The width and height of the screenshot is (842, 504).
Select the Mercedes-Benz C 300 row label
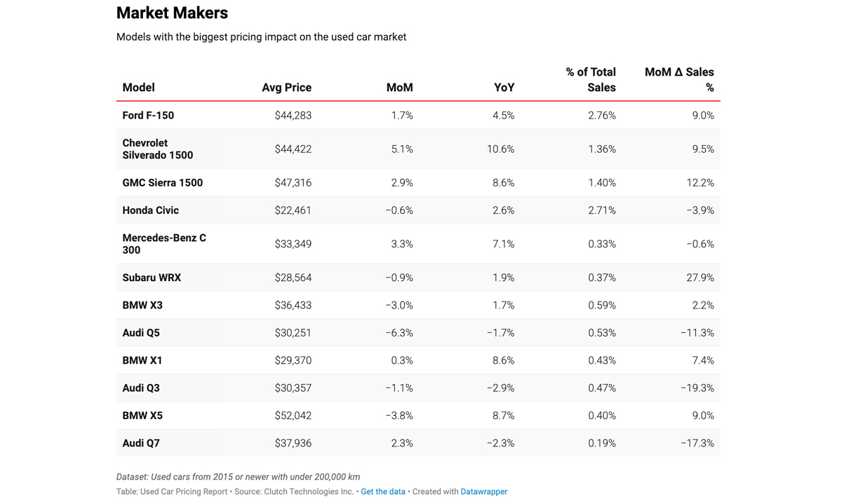(x=164, y=244)
